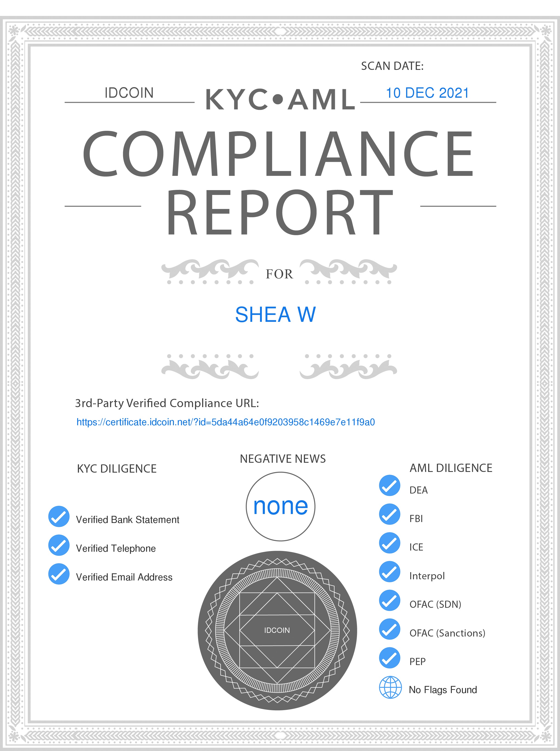
Task: Open the certificate.idcoin.net compliance URL
Action: coord(225,422)
